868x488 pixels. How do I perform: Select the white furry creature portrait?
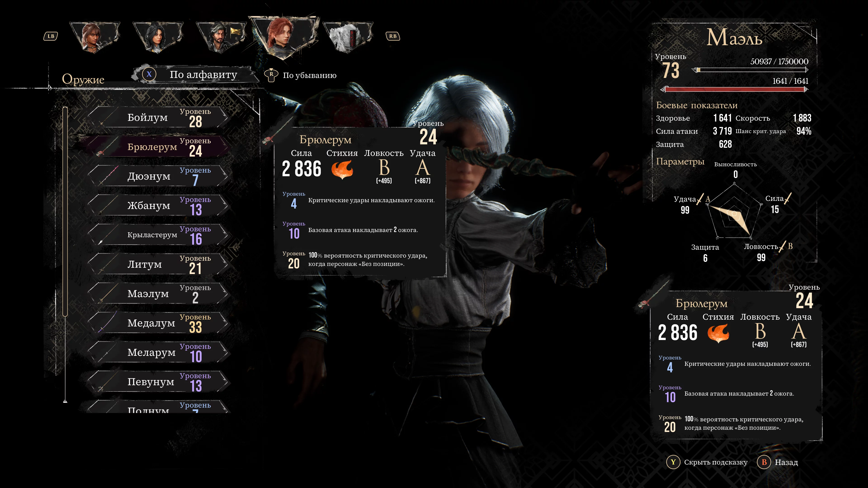[348, 36]
